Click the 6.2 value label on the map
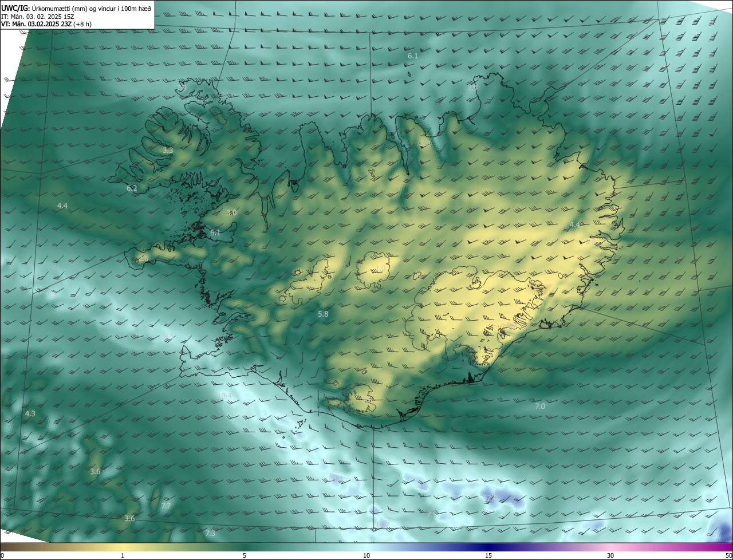The height and width of the screenshot is (560, 733). (x=132, y=188)
